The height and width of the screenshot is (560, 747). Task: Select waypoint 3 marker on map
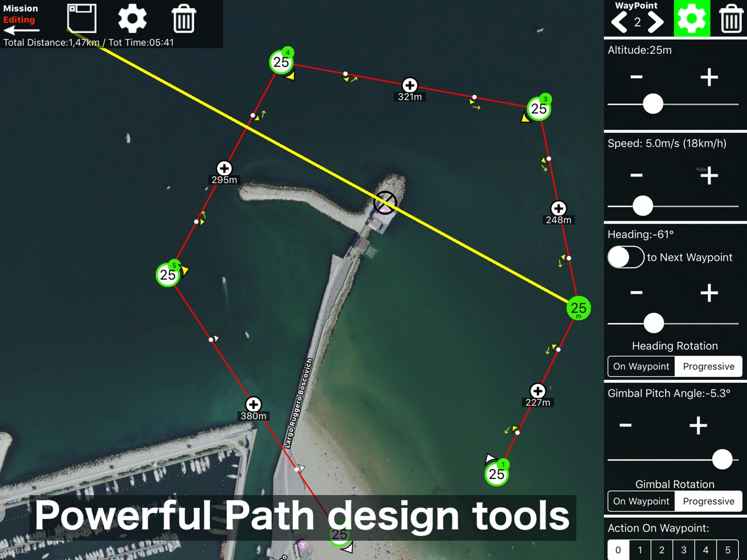point(539,108)
